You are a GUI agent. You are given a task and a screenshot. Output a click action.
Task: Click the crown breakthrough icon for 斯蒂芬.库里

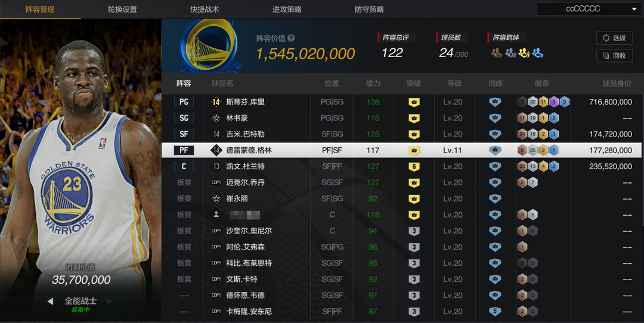pyautogui.click(x=414, y=102)
